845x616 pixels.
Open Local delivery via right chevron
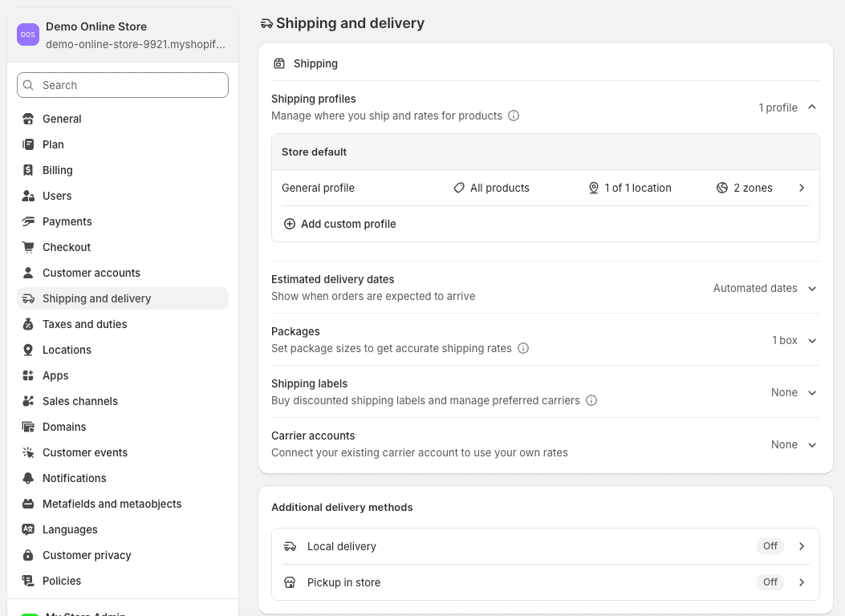802,546
